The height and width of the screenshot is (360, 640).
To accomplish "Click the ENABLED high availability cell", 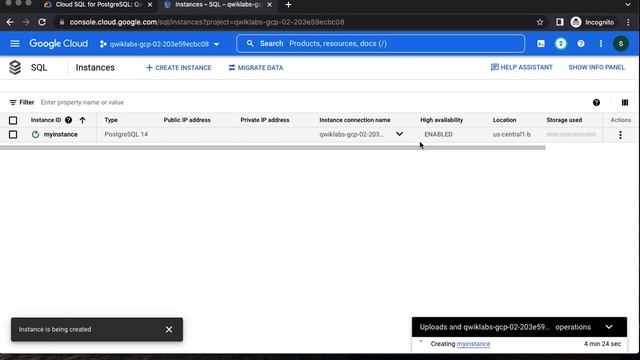I will click(x=438, y=134).
